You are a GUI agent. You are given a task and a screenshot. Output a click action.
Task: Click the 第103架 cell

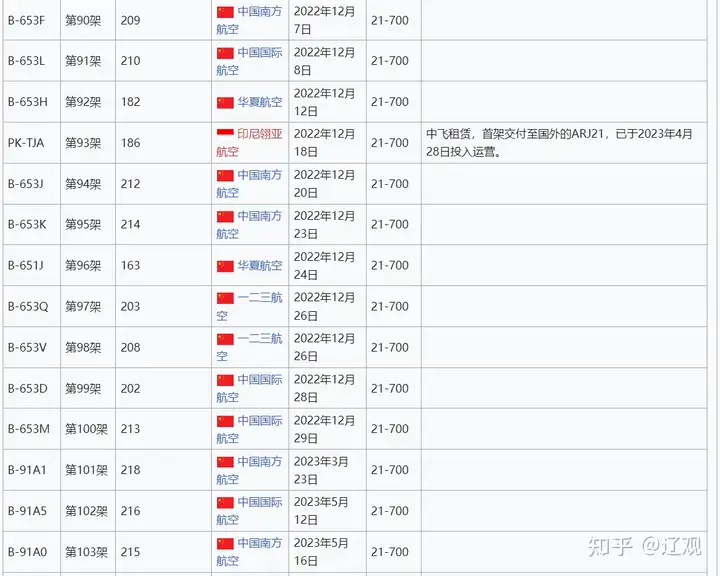(x=86, y=552)
